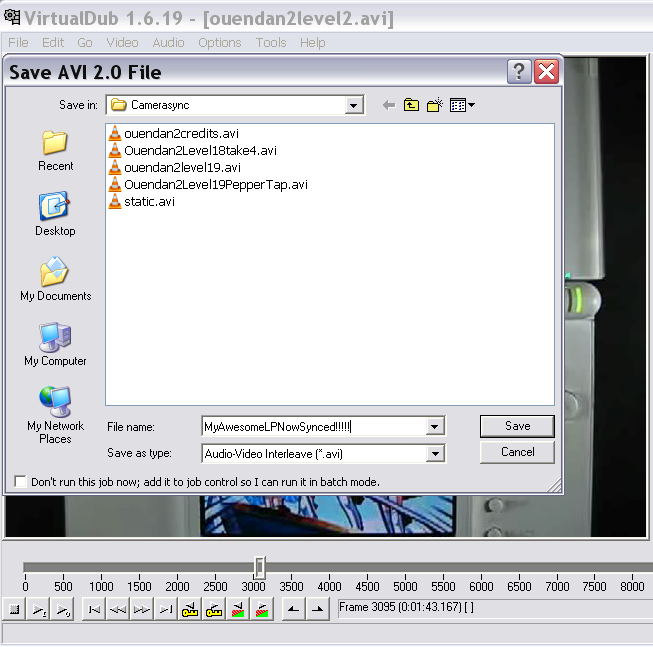Click the next scene search icon
The height and width of the screenshot is (647, 653).
262,610
